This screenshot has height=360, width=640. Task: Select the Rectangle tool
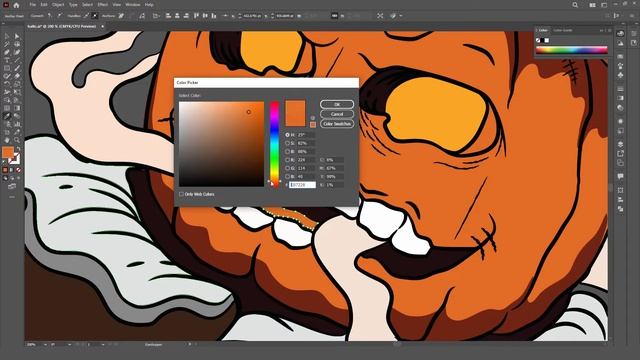(7, 68)
